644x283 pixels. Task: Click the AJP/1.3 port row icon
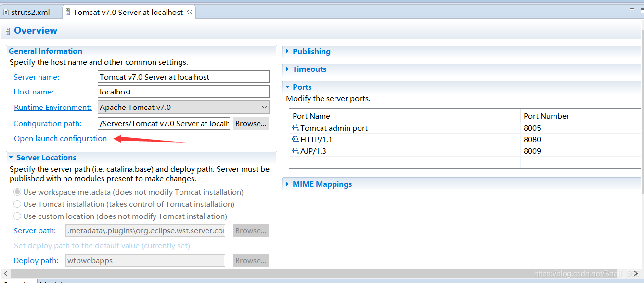[x=296, y=151]
